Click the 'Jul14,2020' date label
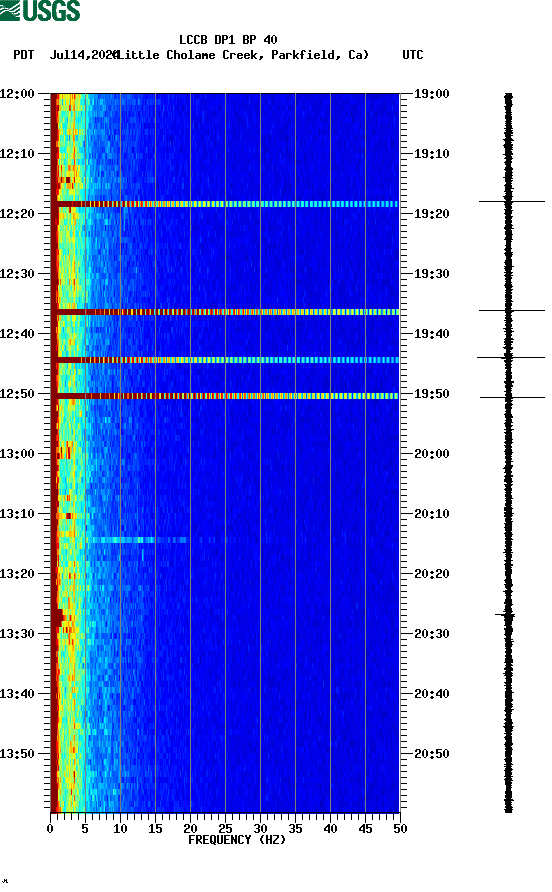Viewport: 552px width, 892px height. 84,55
